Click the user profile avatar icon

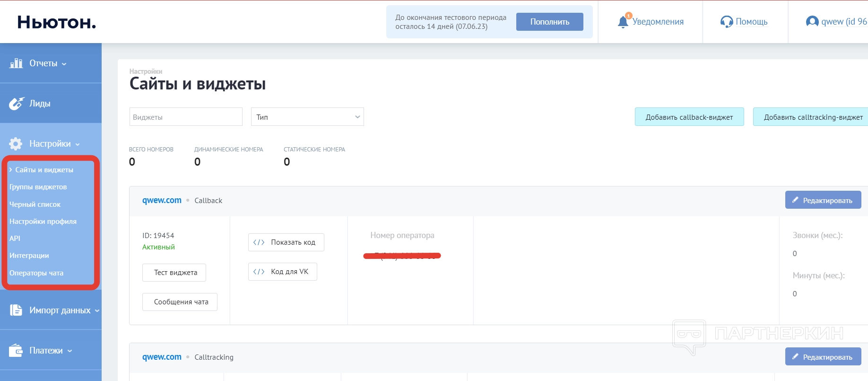[x=812, y=21]
